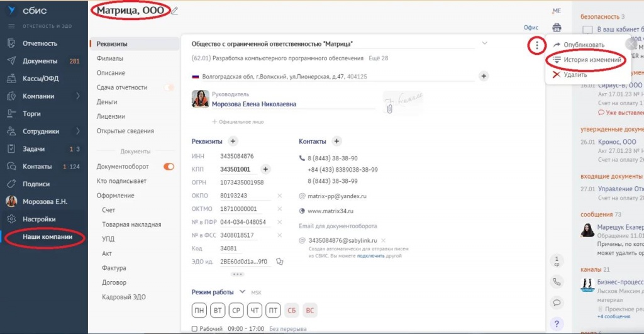Select История изменений from the menu
The width and height of the screenshot is (644, 334).
(592, 60)
